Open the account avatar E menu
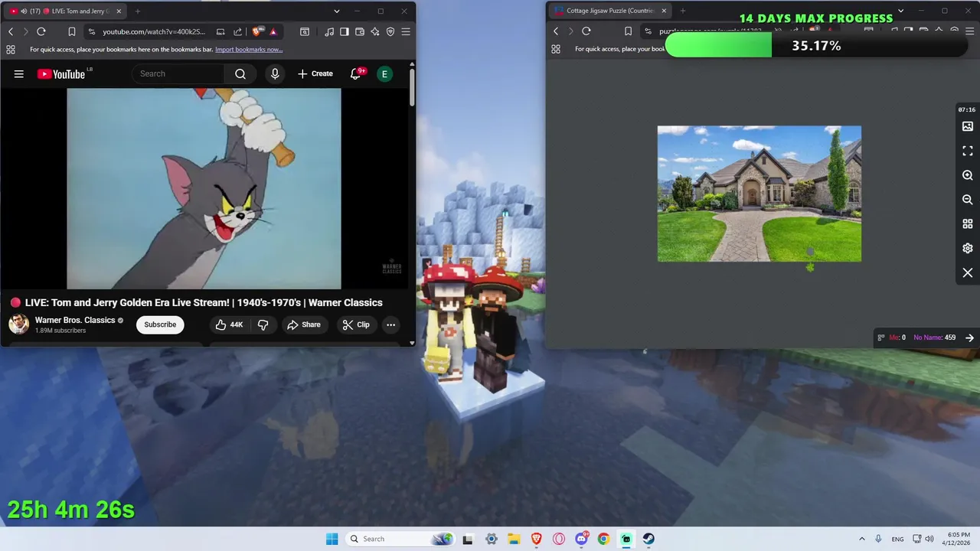Viewport: 980px width, 551px height. click(x=384, y=73)
